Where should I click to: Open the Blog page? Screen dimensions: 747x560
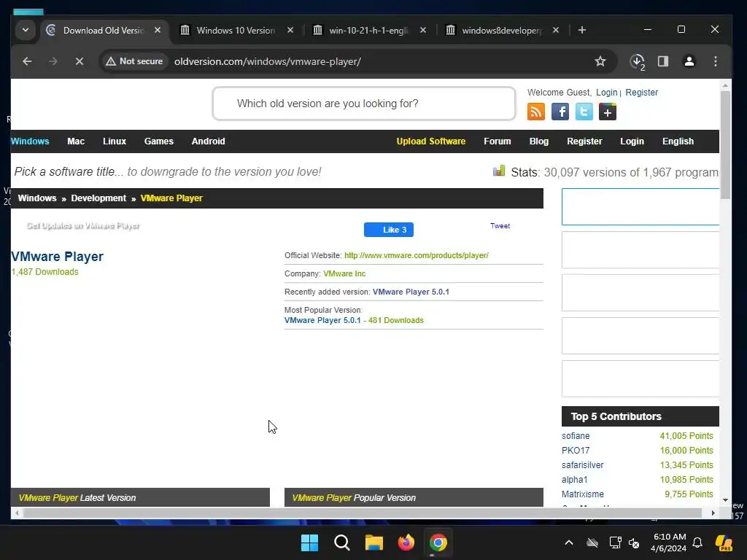[x=539, y=141]
